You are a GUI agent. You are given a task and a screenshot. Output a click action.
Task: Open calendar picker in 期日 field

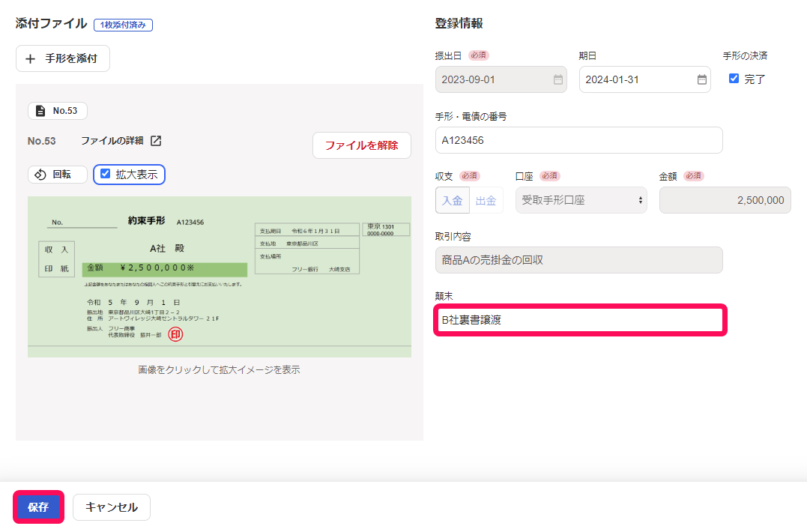(702, 79)
